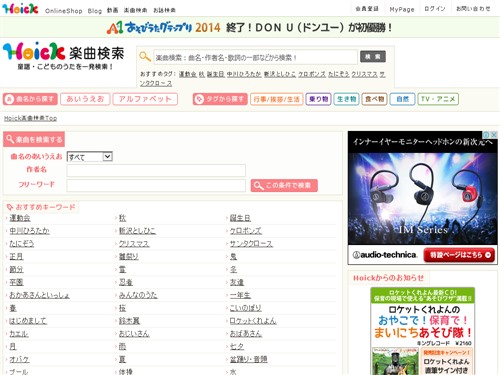Click the Hoick楽曲検索Top breadcrumb link

(x=30, y=118)
